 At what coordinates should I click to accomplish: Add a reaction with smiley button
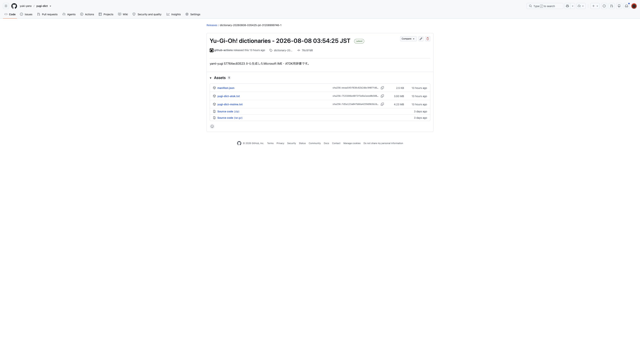(x=212, y=126)
